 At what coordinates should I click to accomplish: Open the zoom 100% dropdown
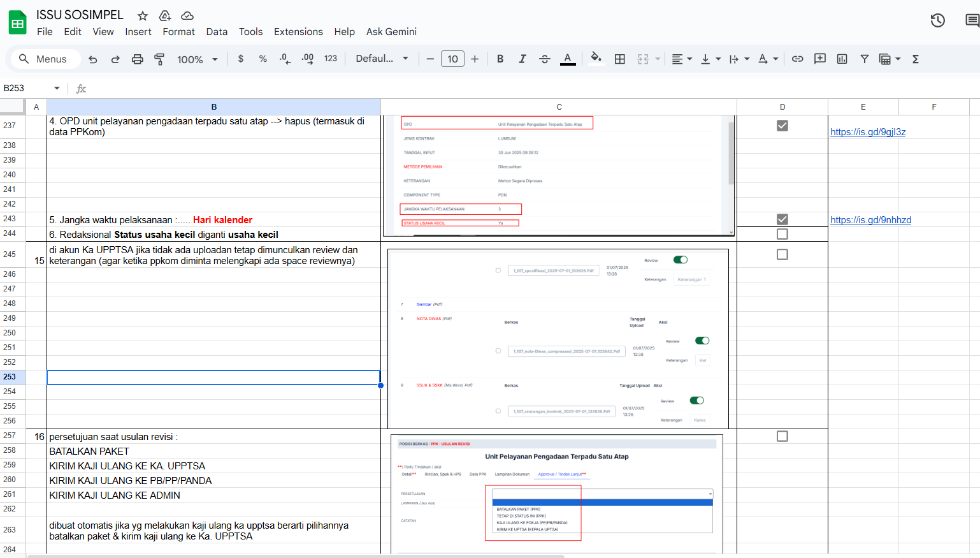198,59
